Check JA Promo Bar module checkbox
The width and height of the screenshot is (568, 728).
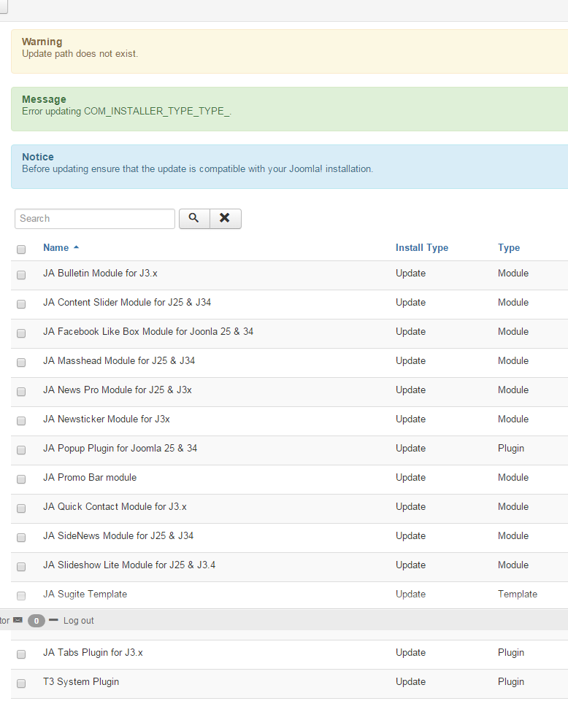click(21, 479)
